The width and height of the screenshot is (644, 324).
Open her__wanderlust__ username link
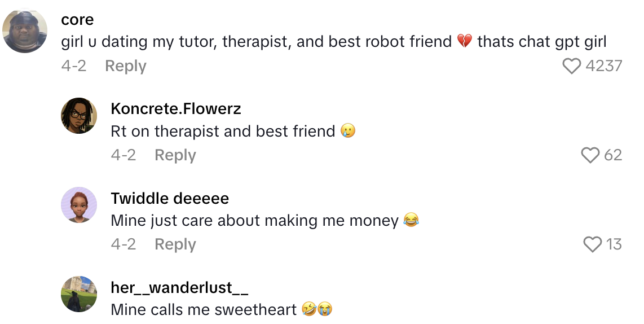(179, 287)
